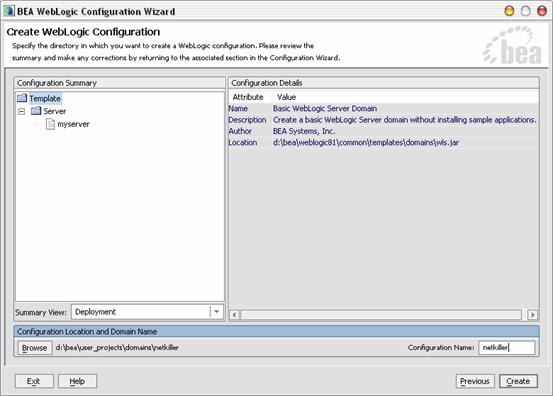This screenshot has height=396, width=553.
Task: Select the Template tree item
Action: point(45,98)
